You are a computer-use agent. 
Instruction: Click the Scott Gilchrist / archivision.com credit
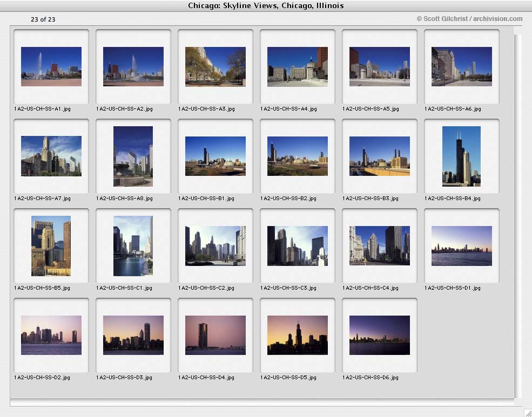469,19
